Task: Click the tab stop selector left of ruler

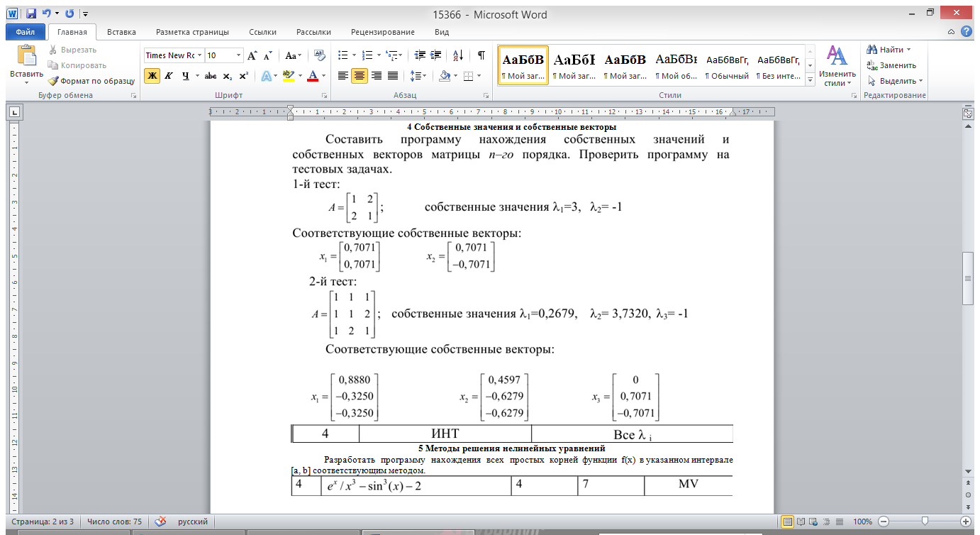Action: pos(14,111)
